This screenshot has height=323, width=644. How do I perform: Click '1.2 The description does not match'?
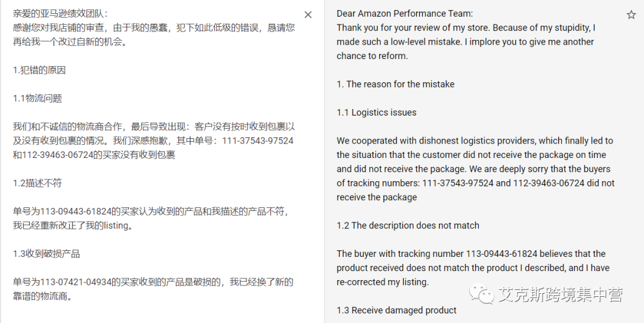coord(408,225)
